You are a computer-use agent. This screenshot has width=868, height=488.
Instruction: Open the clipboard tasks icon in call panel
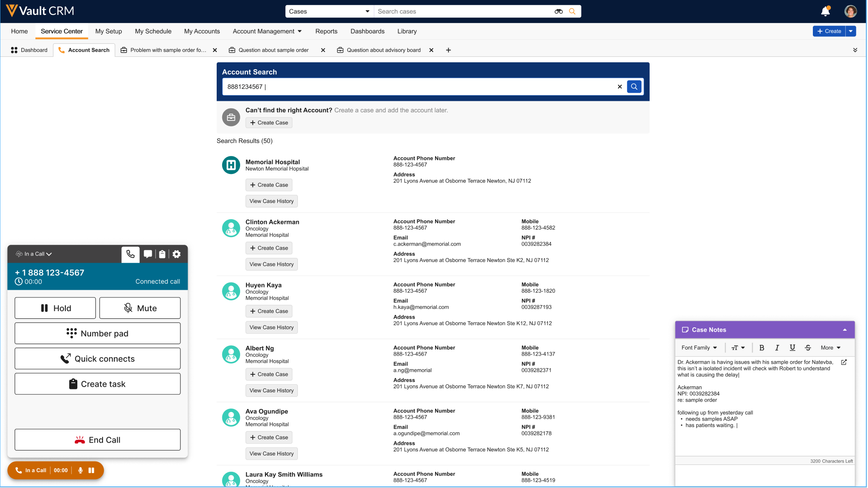pyautogui.click(x=162, y=254)
